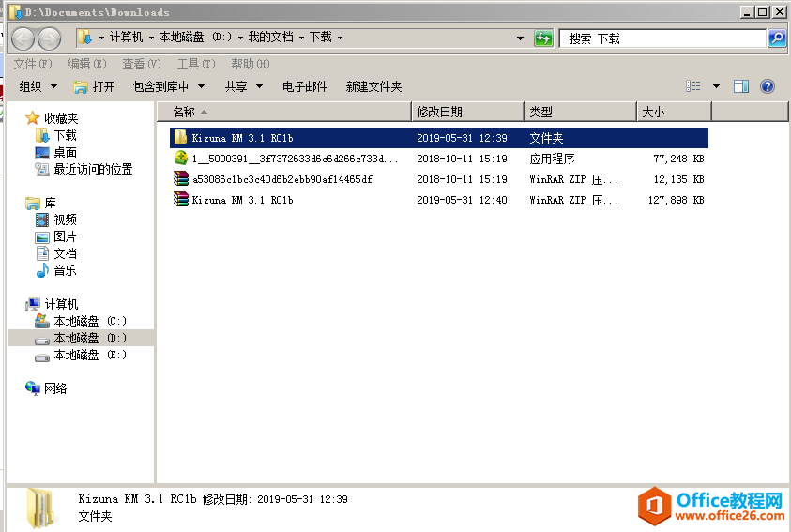Screen dimensions: 791x532
Task: Go back with the Back arrow button
Action: (23, 38)
